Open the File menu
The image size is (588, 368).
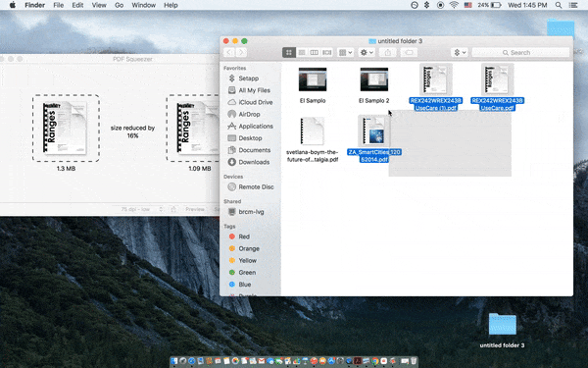click(59, 5)
